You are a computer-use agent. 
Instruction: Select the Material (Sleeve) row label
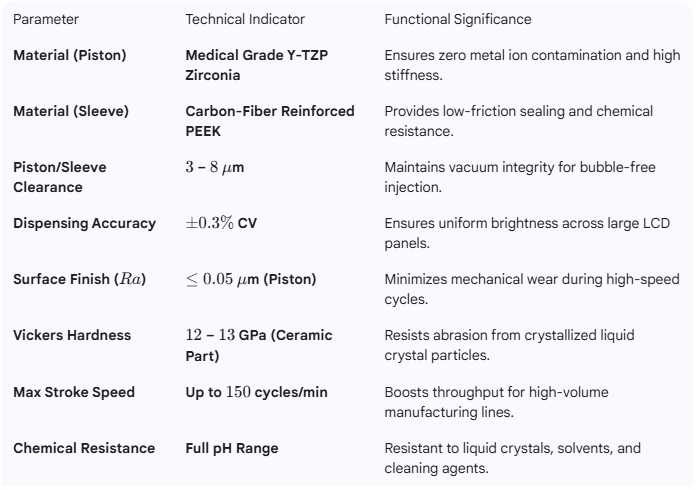click(70, 111)
